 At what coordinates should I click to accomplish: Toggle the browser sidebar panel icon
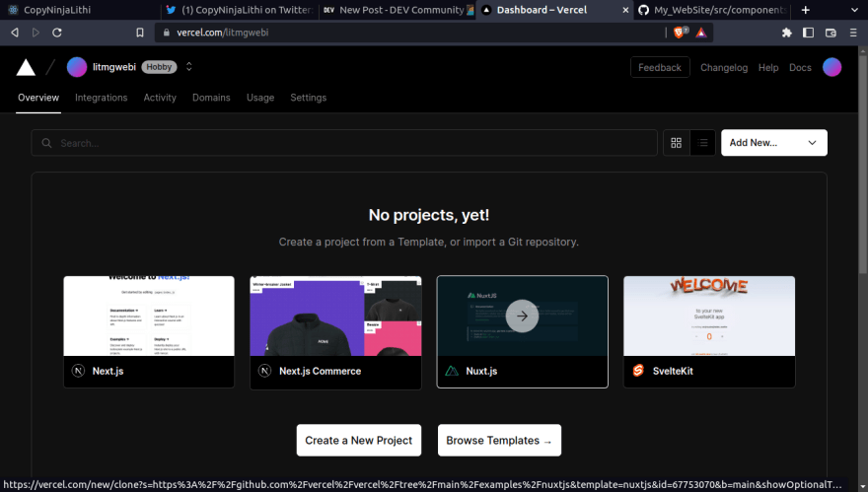point(808,33)
